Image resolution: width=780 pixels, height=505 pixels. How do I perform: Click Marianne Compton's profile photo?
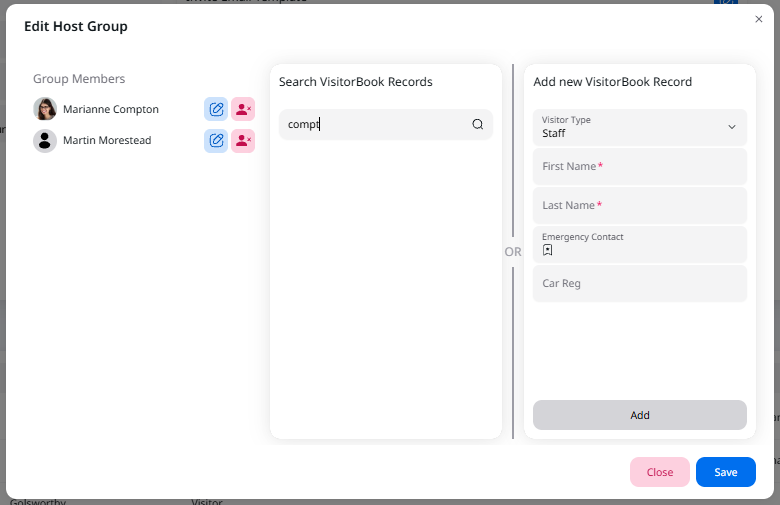[x=45, y=109]
